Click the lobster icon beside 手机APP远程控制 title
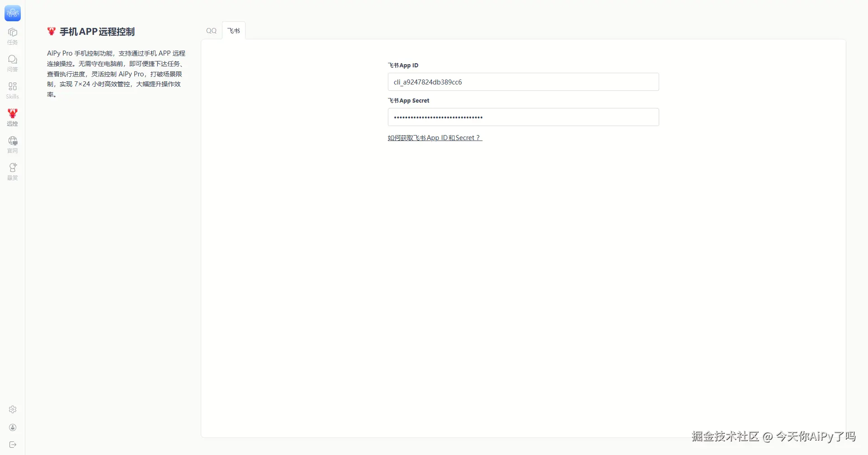 [x=52, y=31]
